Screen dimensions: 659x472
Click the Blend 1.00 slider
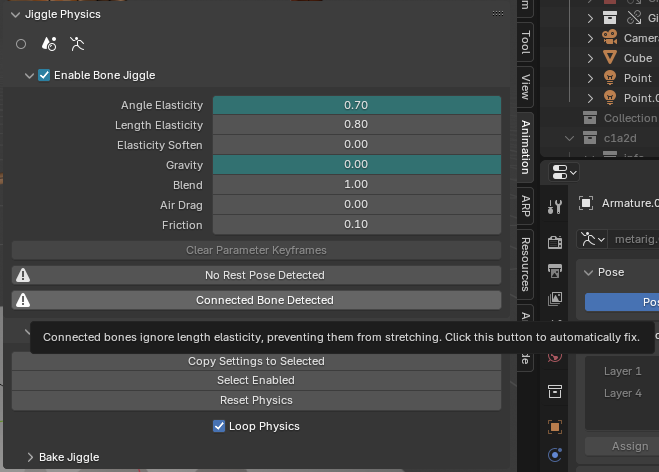tap(357, 185)
